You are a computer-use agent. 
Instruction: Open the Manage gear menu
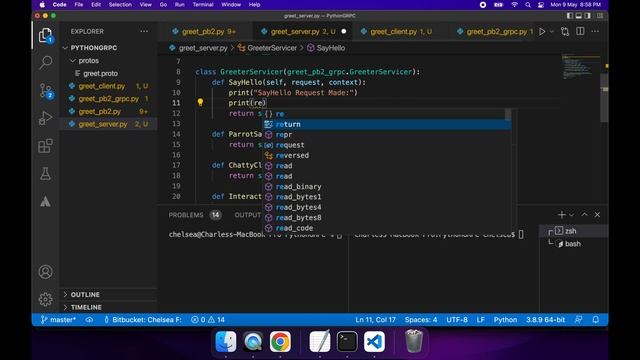coord(45,300)
